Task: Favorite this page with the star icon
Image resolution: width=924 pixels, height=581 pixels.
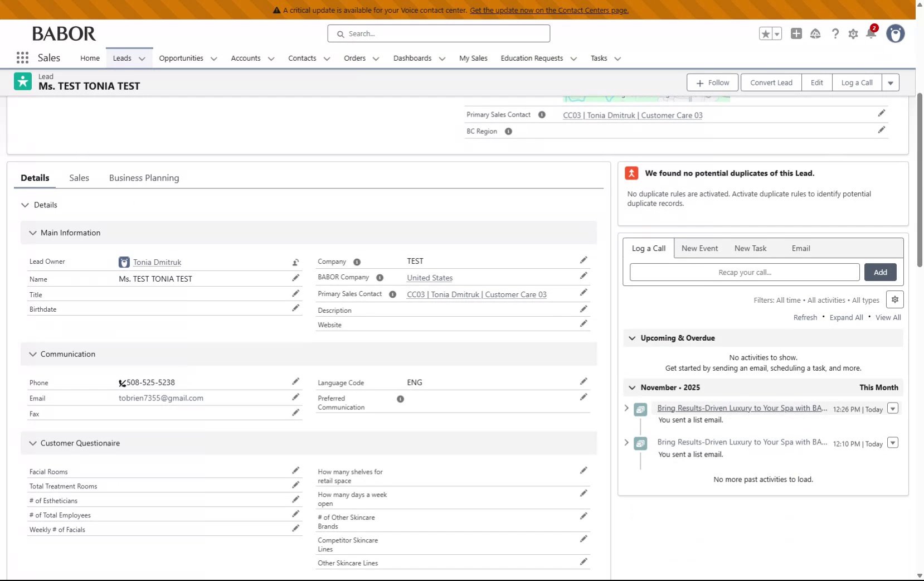Action: pyautogui.click(x=765, y=33)
